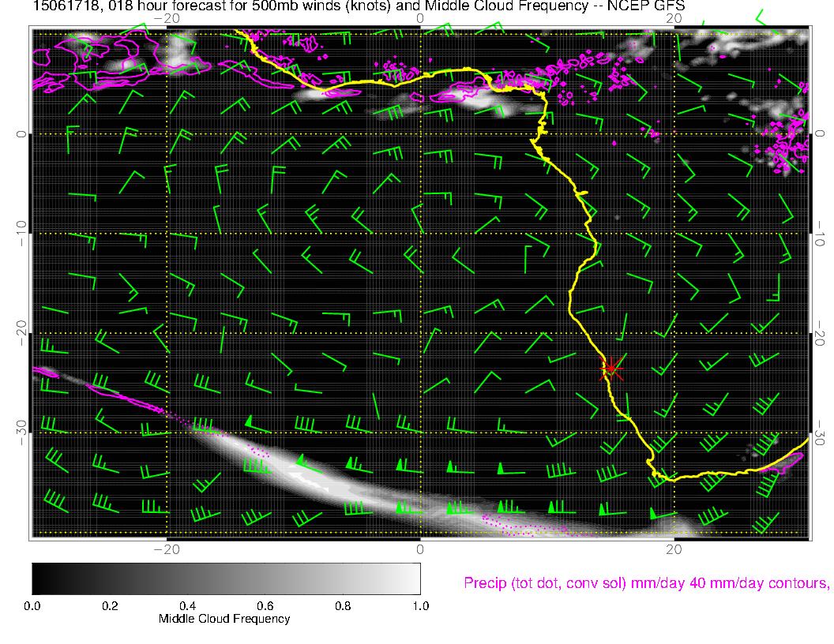Click the black end of the colorbar

tap(39, 578)
